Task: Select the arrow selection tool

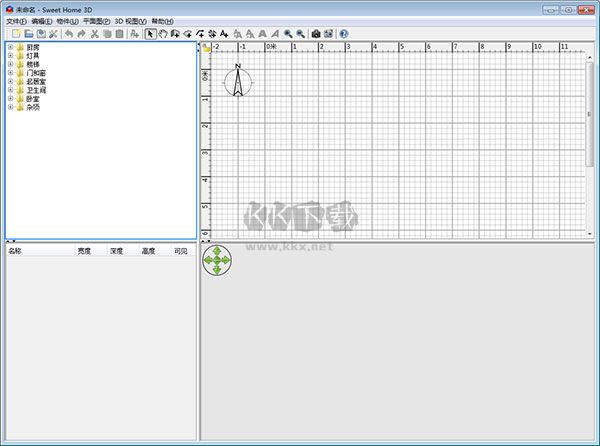Action: pyautogui.click(x=150, y=33)
